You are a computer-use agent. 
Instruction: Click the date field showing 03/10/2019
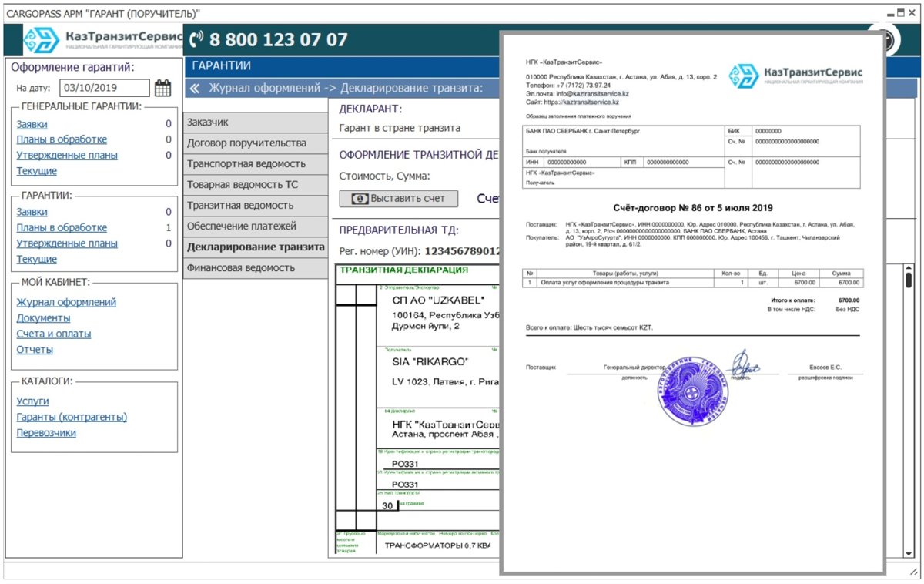(104, 88)
